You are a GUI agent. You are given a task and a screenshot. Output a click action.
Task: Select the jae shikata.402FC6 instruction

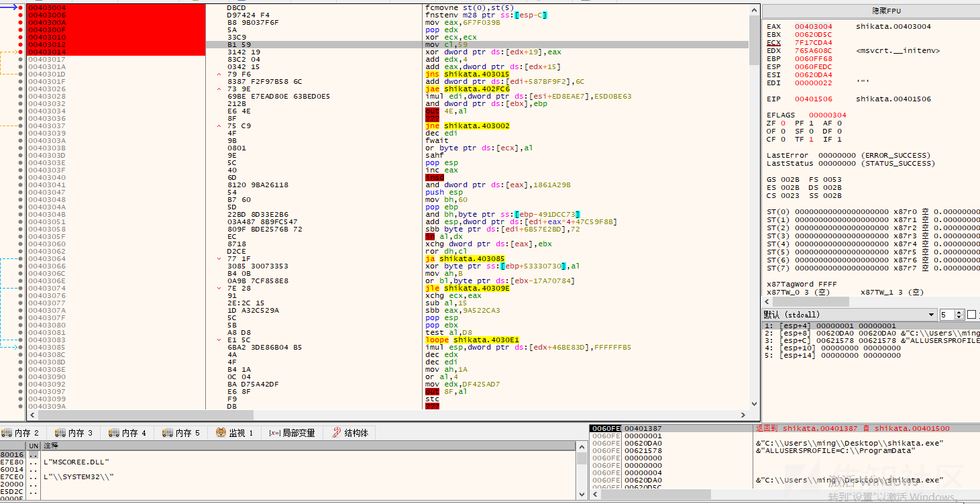tap(467, 89)
